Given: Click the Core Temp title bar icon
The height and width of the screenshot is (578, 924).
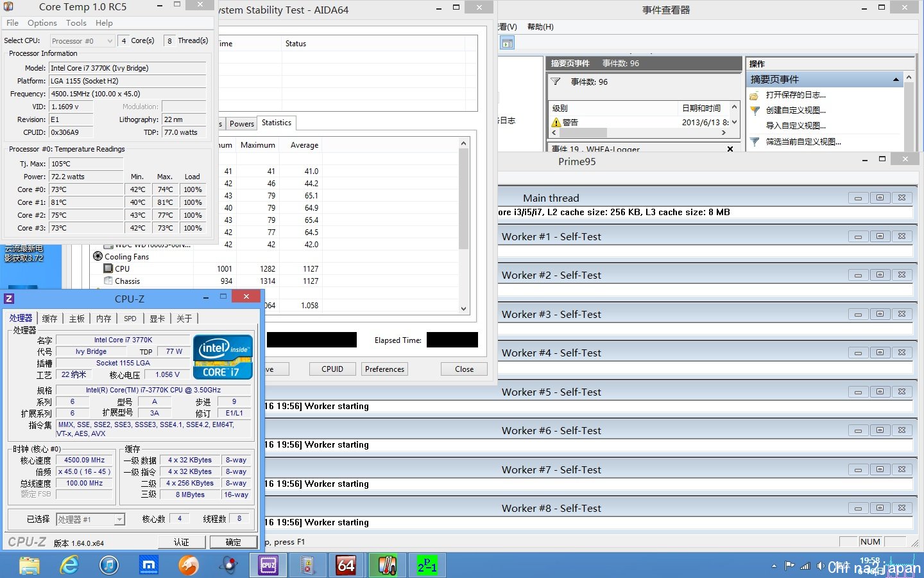Looking at the screenshot, I should [x=8, y=6].
